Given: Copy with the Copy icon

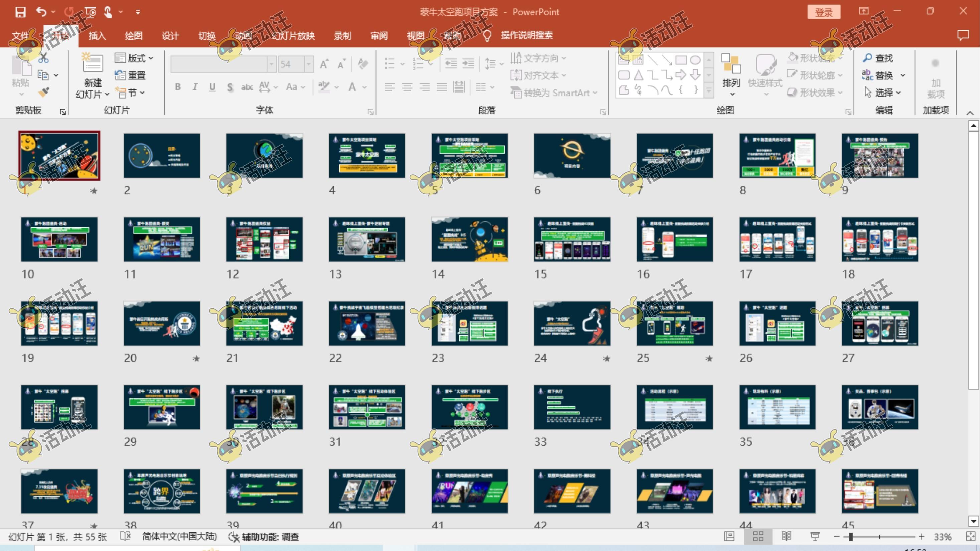Looking at the screenshot, I should (x=43, y=75).
